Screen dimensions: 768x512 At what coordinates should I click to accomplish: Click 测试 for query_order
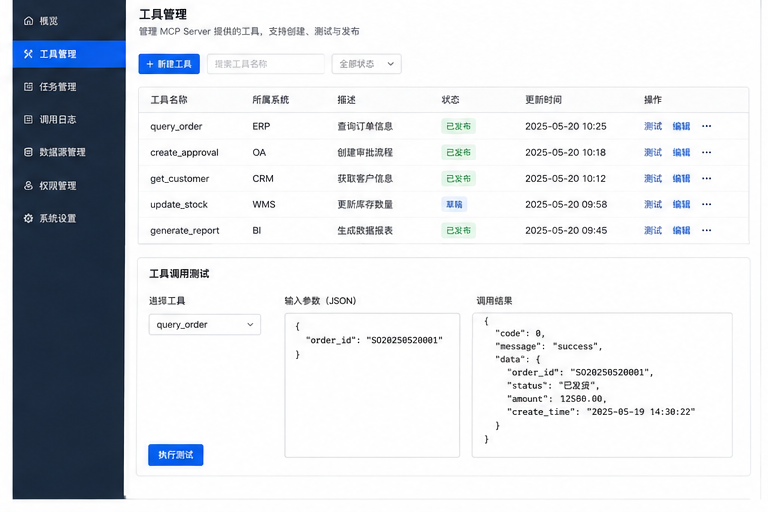[653, 126]
